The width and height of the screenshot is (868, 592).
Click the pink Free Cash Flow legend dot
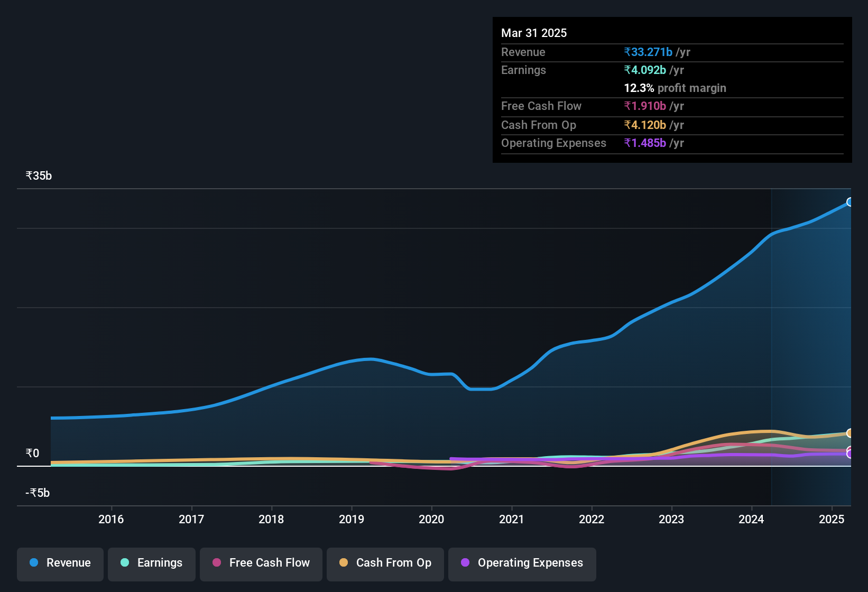click(216, 563)
